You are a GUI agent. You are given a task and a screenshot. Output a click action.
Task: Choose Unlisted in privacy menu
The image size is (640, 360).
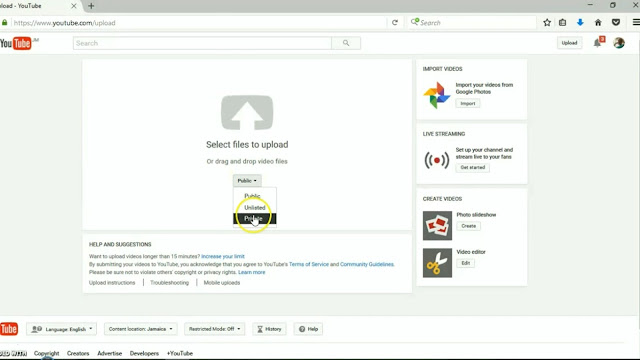pyautogui.click(x=255, y=207)
